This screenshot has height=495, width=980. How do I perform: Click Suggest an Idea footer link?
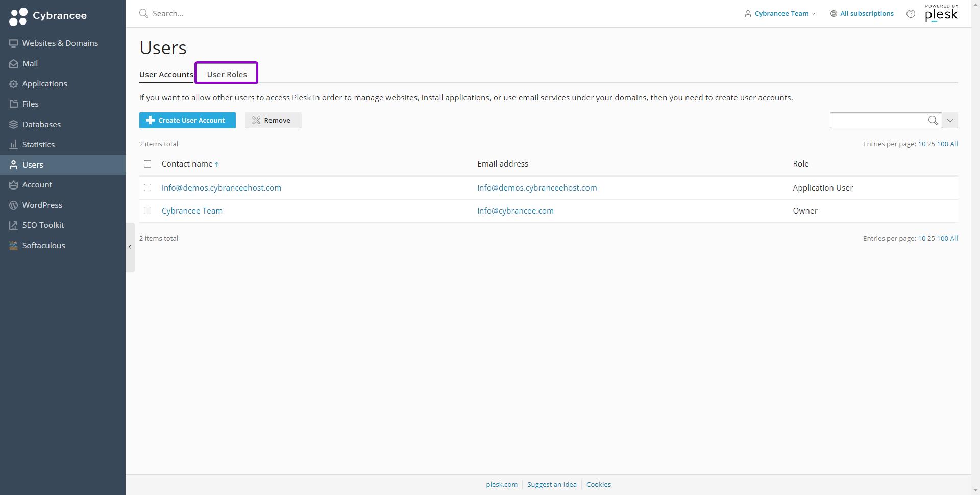[x=552, y=485]
